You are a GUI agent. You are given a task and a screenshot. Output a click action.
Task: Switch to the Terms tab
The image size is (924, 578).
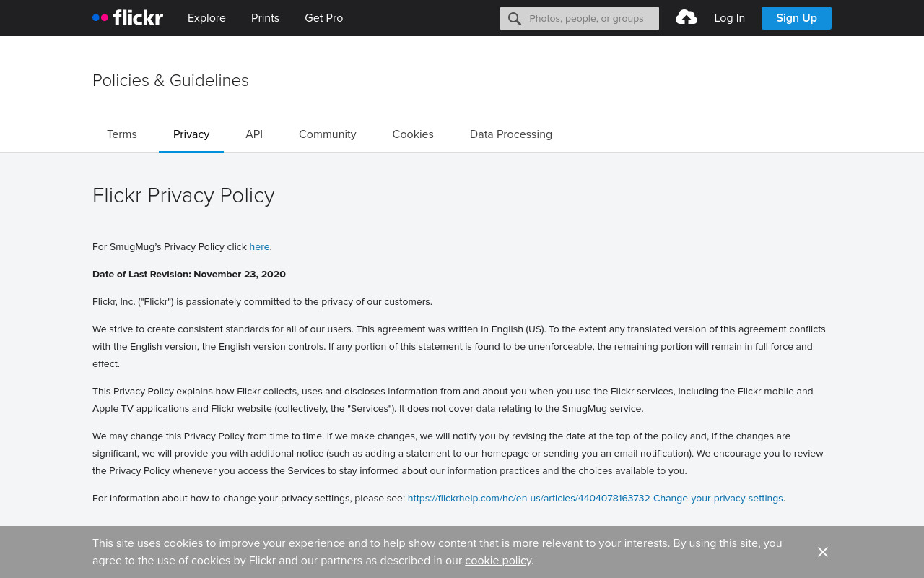tap(122, 134)
